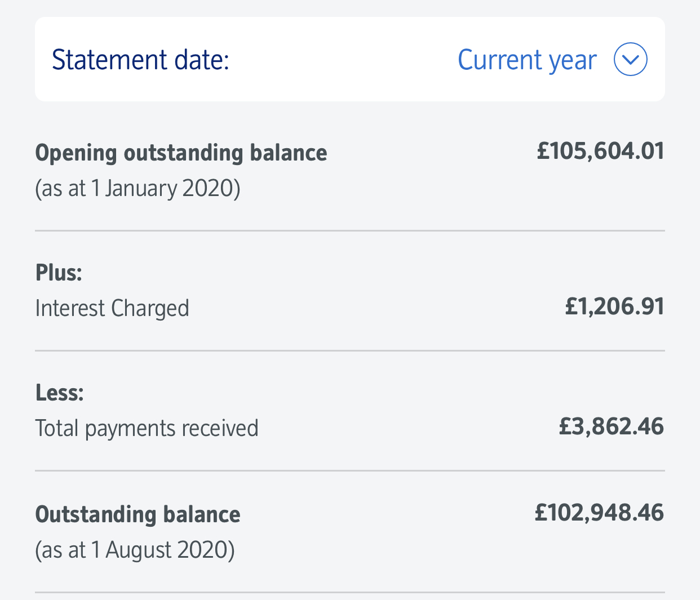Image resolution: width=700 pixels, height=600 pixels.
Task: Click the 1 August 2020 date text
Action: [x=135, y=550]
